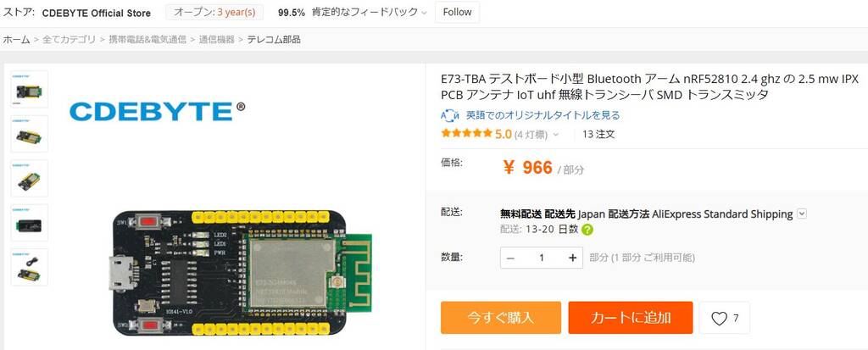This screenshot has width=868, height=350.
Task: Expand the shipping method dropdown arrow
Action: [802, 214]
